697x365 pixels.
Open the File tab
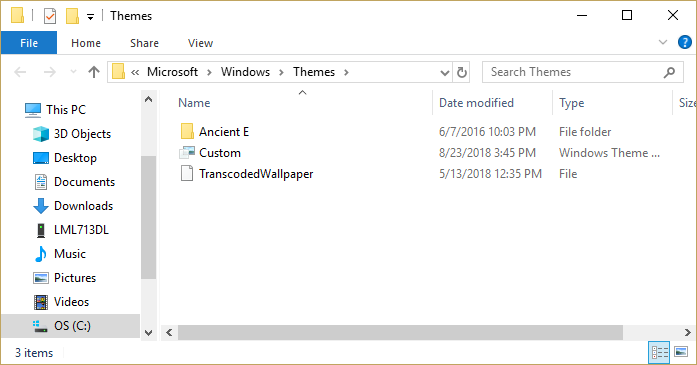point(29,43)
